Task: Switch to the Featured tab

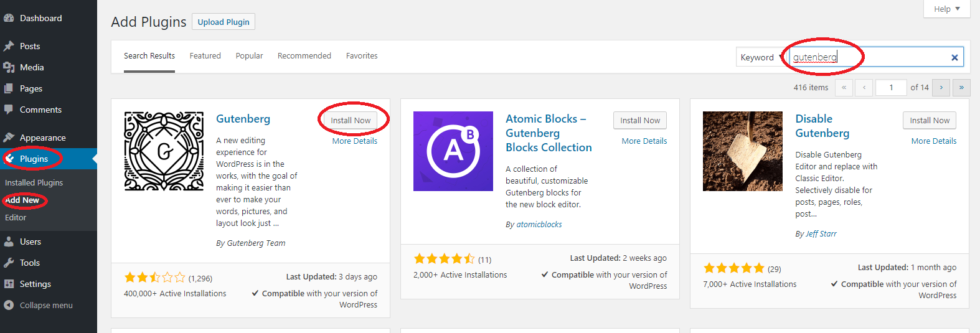Action: pyautogui.click(x=205, y=56)
